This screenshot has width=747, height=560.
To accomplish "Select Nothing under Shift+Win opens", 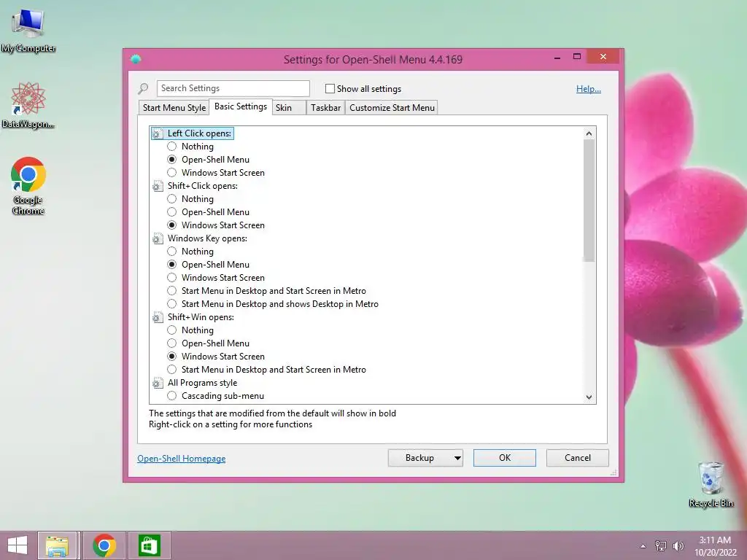I will [172, 330].
